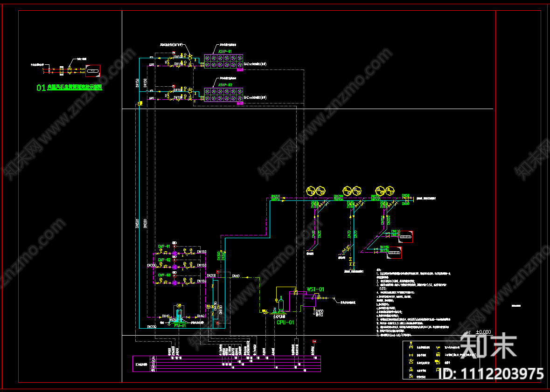Click the CWP-03 purple pump symbol
This screenshot has width=550, height=392.
174,282
